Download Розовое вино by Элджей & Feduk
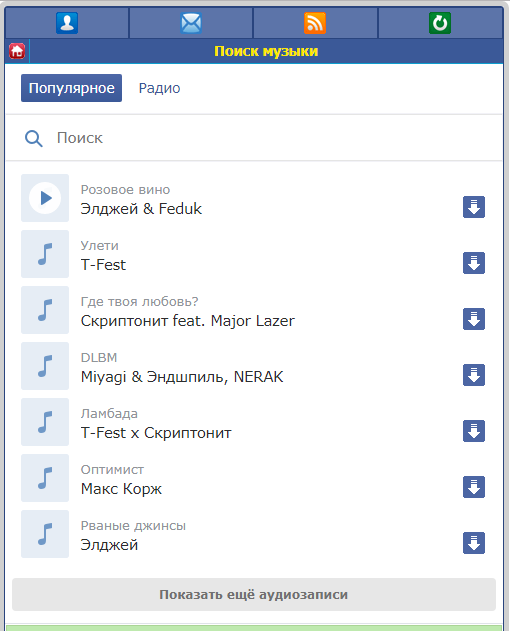The image size is (510, 631). click(474, 207)
